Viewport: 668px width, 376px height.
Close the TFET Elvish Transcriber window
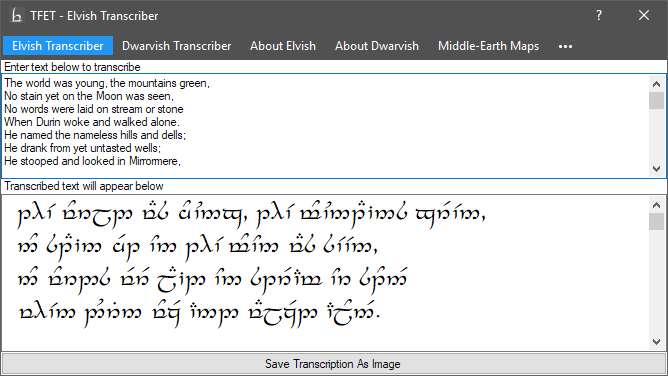pyautogui.click(x=644, y=15)
